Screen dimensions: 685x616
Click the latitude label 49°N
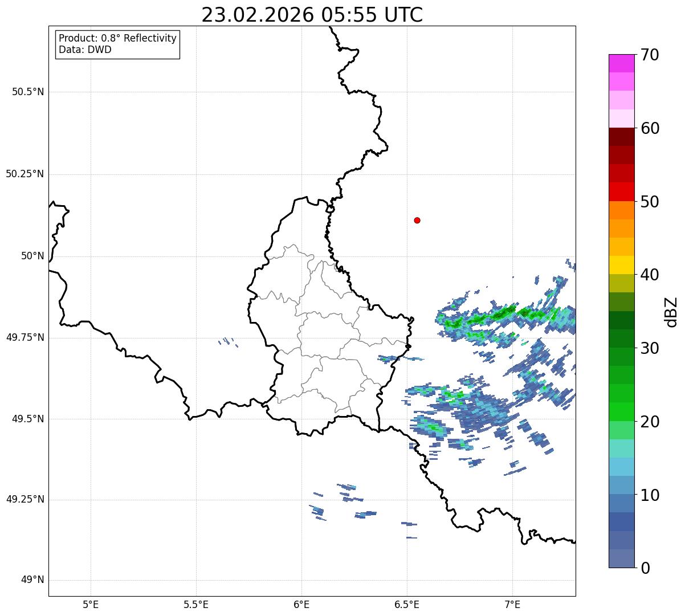click(x=33, y=580)
